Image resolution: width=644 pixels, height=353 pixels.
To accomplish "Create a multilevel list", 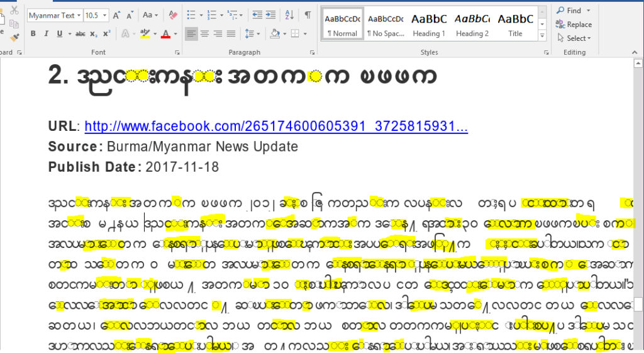I will [232, 16].
